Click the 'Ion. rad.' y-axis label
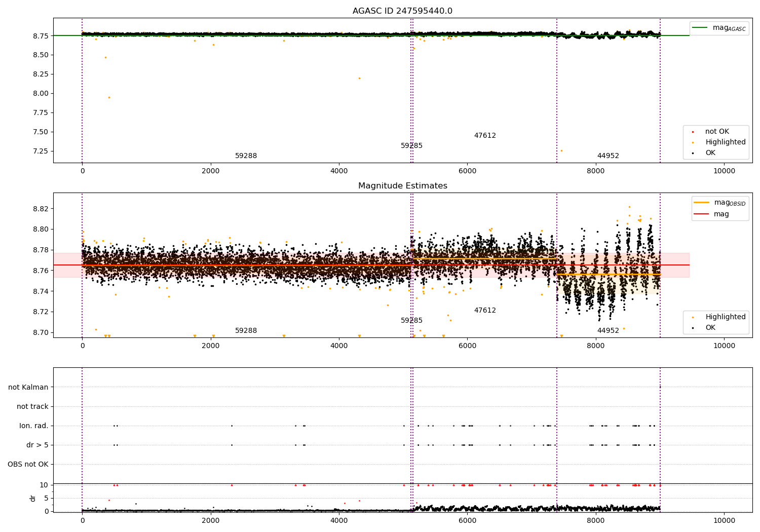 coord(34,426)
